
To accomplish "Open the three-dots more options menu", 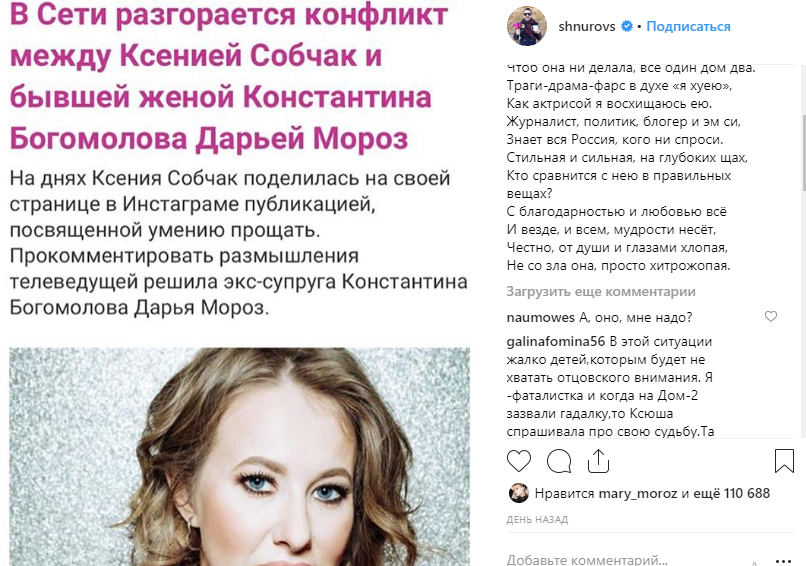I will click(x=783, y=560).
